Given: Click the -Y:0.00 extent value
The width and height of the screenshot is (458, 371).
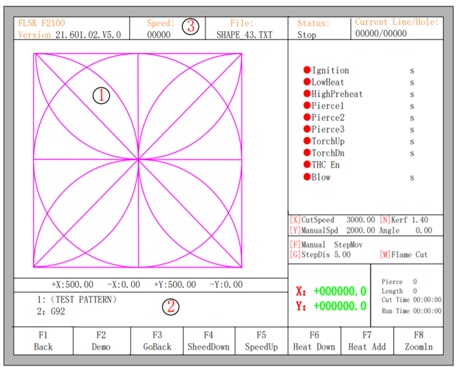Looking at the screenshot, I should point(226,285).
